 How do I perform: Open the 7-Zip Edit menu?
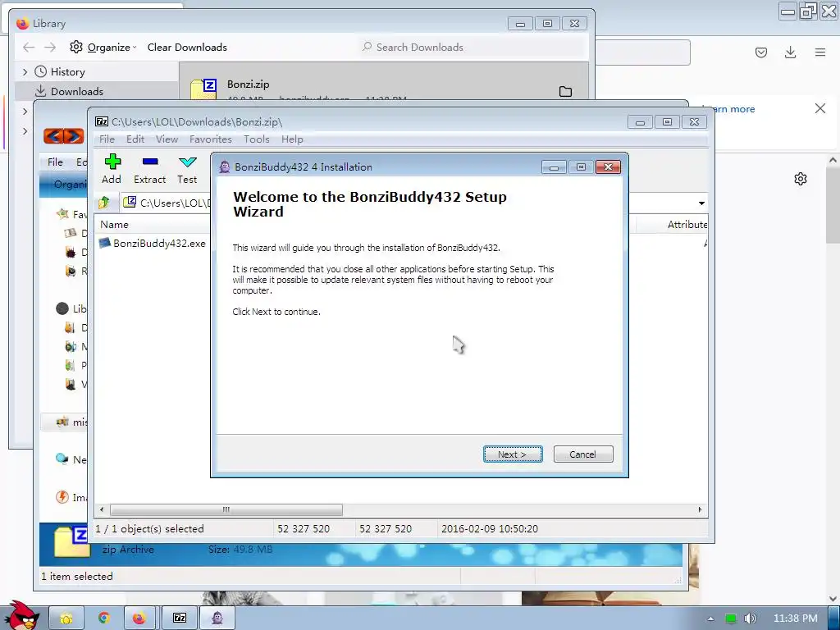[135, 139]
